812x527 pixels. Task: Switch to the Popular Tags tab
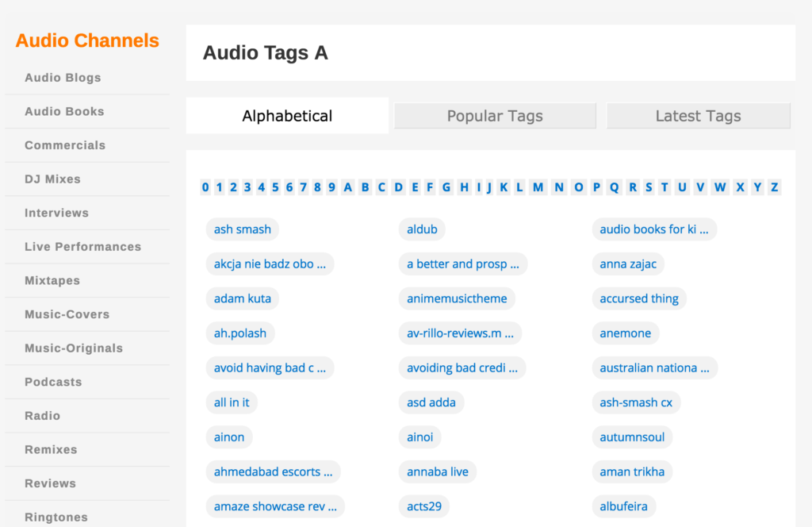(x=495, y=116)
